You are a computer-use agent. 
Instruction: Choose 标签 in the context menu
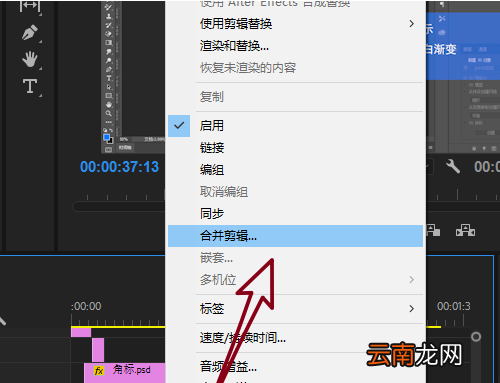[295, 308]
